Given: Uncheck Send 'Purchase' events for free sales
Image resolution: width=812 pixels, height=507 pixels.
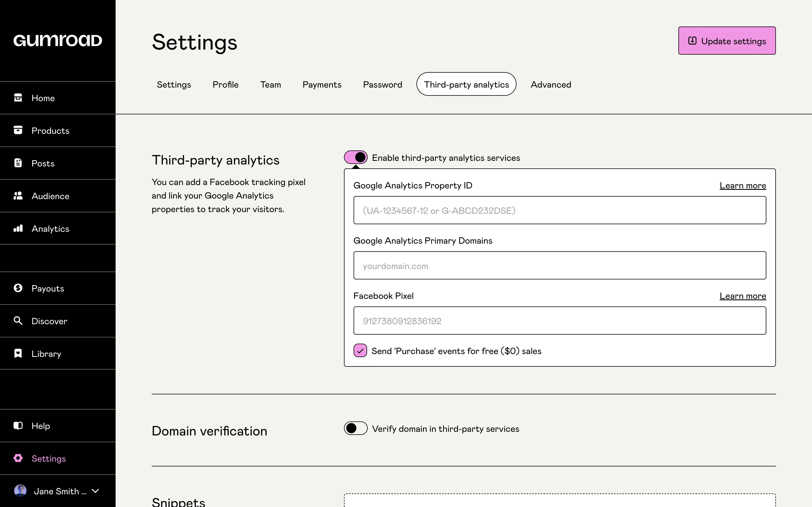Looking at the screenshot, I should [360, 351].
